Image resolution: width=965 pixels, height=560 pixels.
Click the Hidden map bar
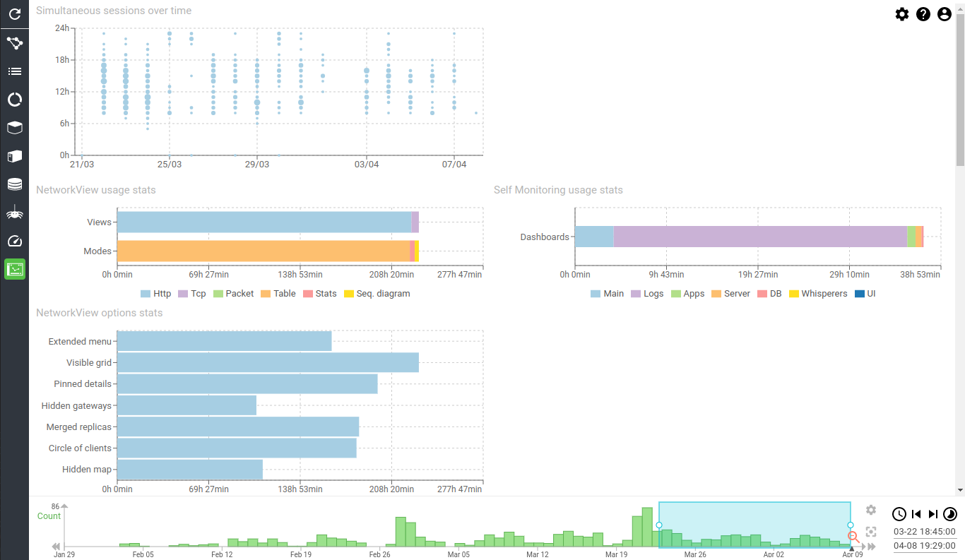(x=189, y=470)
